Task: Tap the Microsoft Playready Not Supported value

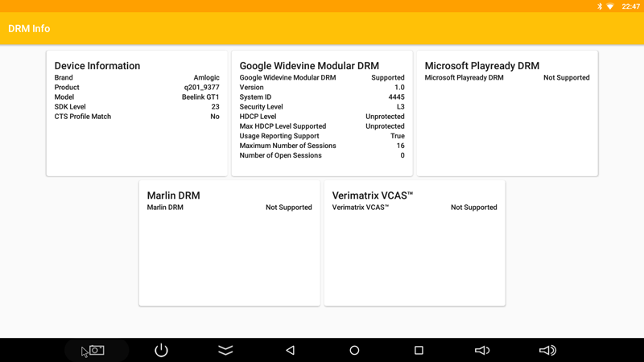Action: [567, 77]
